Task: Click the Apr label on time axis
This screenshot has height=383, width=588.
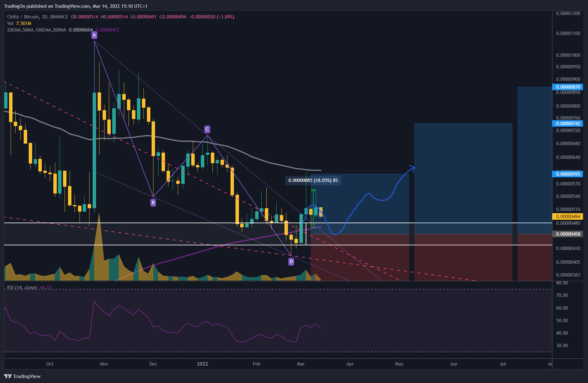Action: tap(350, 364)
